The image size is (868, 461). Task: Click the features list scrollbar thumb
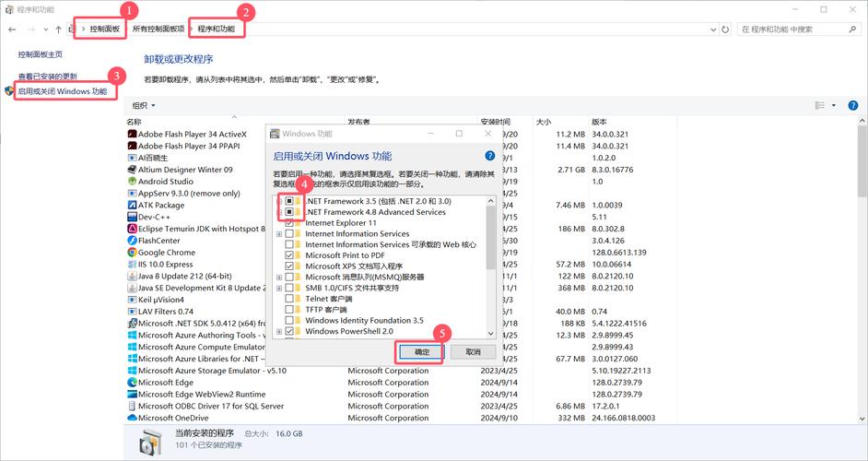(490, 237)
